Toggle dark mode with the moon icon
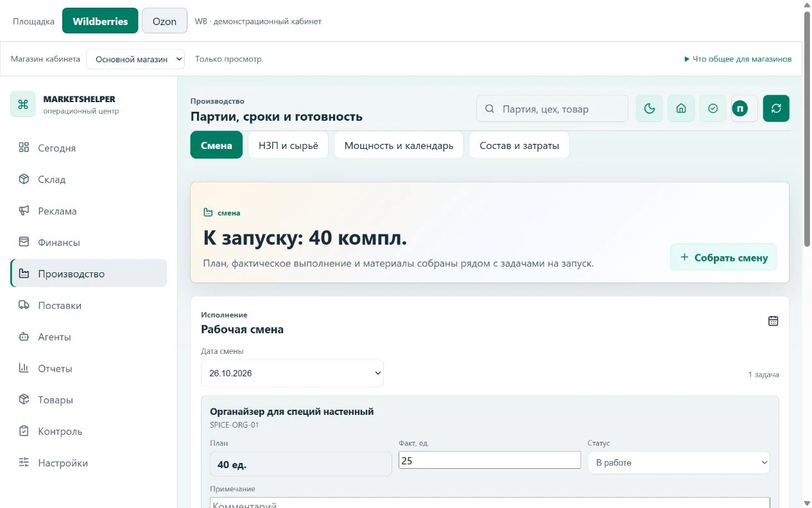This screenshot has width=812, height=508. pyautogui.click(x=649, y=109)
